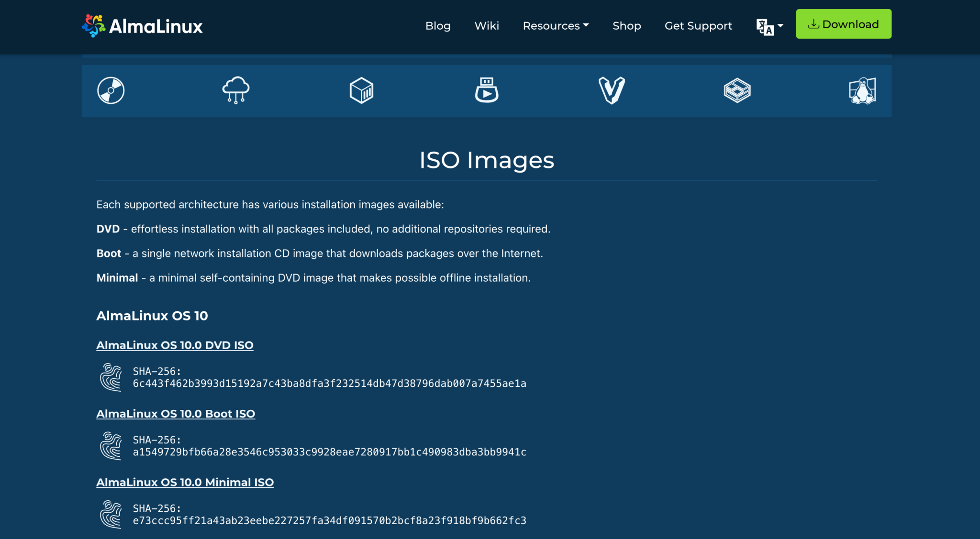Viewport: 980px width, 539px height.
Task: Expand the Resources dropdown
Action: (556, 26)
